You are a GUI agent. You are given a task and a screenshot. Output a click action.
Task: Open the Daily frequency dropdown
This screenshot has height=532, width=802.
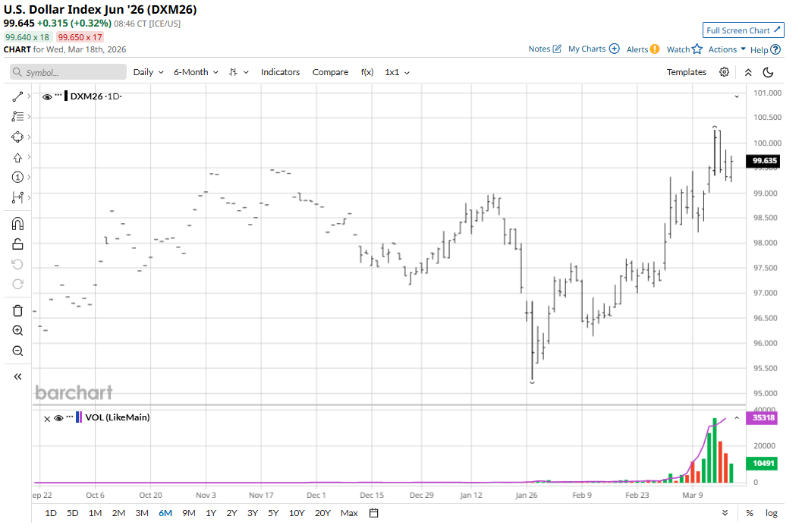pyautogui.click(x=148, y=72)
